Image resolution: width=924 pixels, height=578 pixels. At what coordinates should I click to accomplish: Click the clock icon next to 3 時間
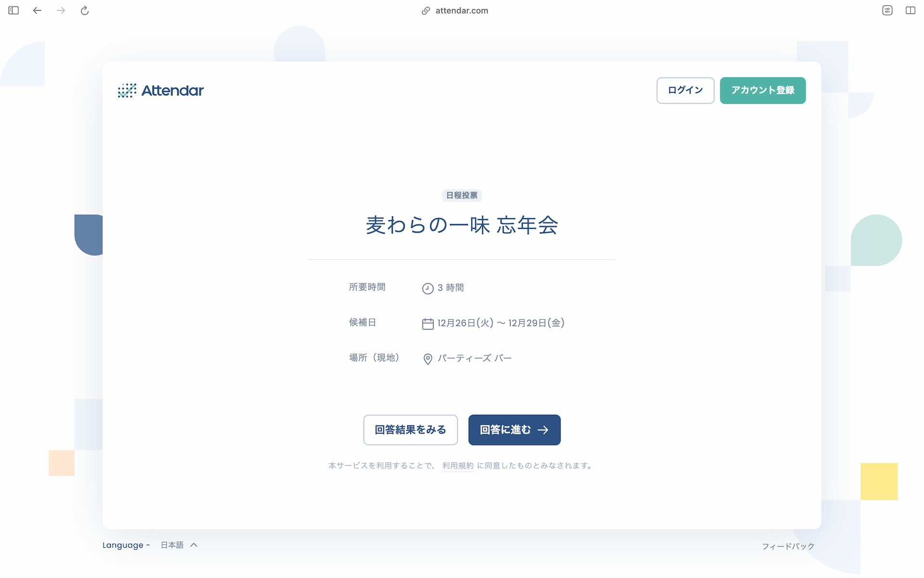(428, 289)
